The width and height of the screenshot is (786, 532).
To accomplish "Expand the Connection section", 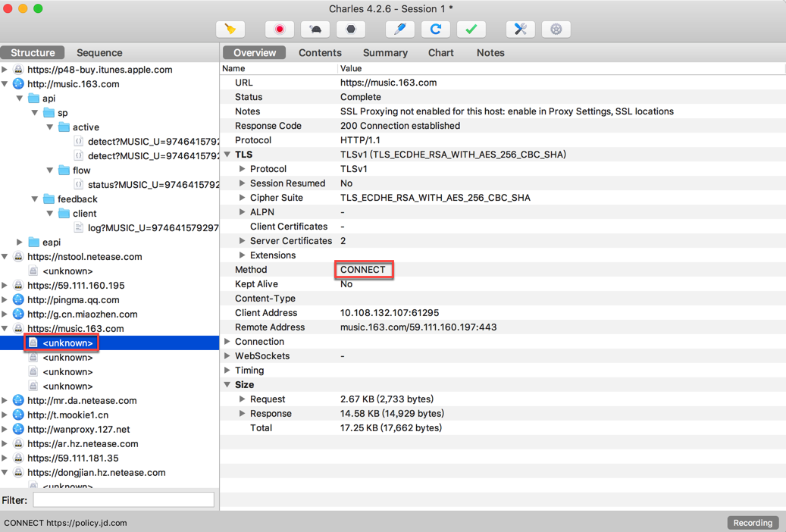I will pos(227,342).
